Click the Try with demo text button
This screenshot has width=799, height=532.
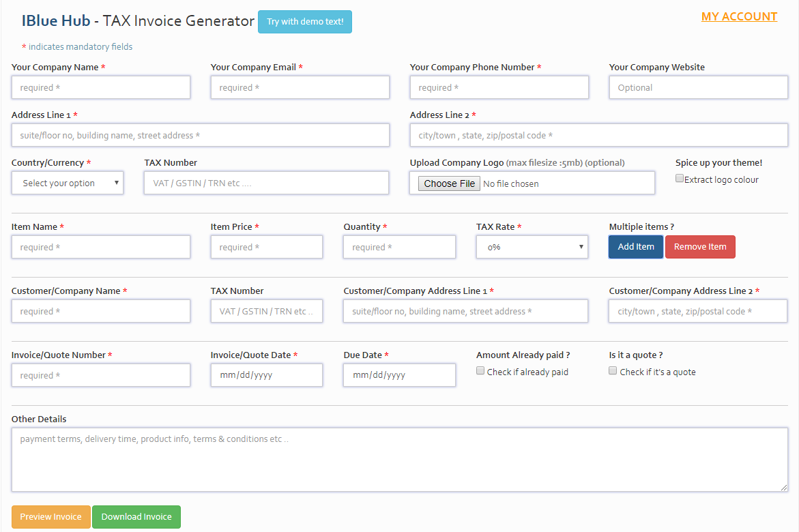(x=304, y=22)
